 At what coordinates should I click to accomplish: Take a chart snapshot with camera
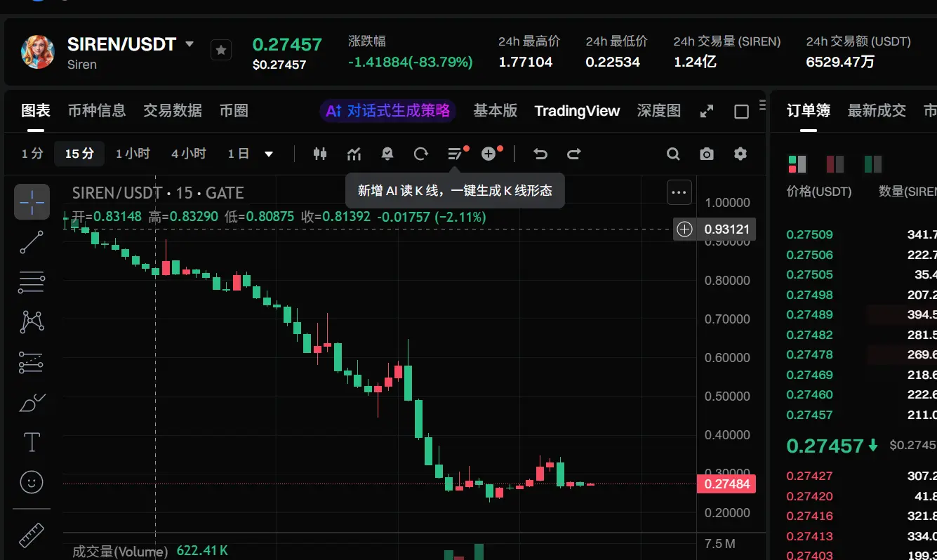[x=707, y=154]
